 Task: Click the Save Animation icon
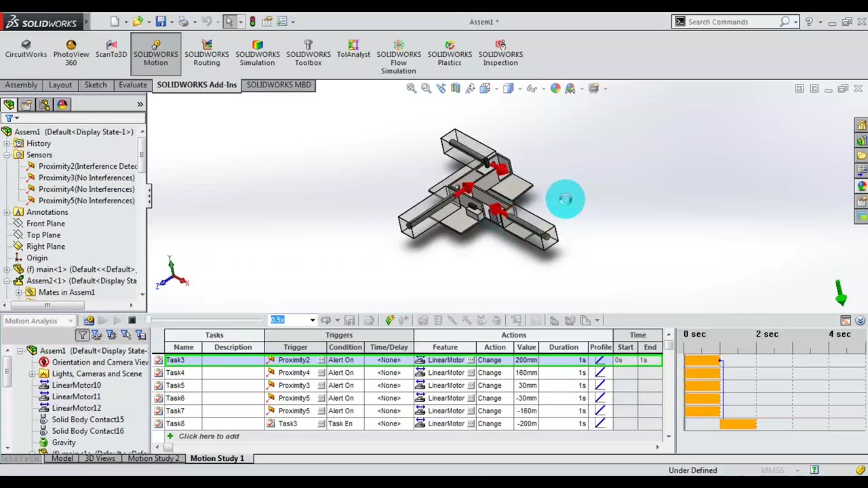pos(349,321)
